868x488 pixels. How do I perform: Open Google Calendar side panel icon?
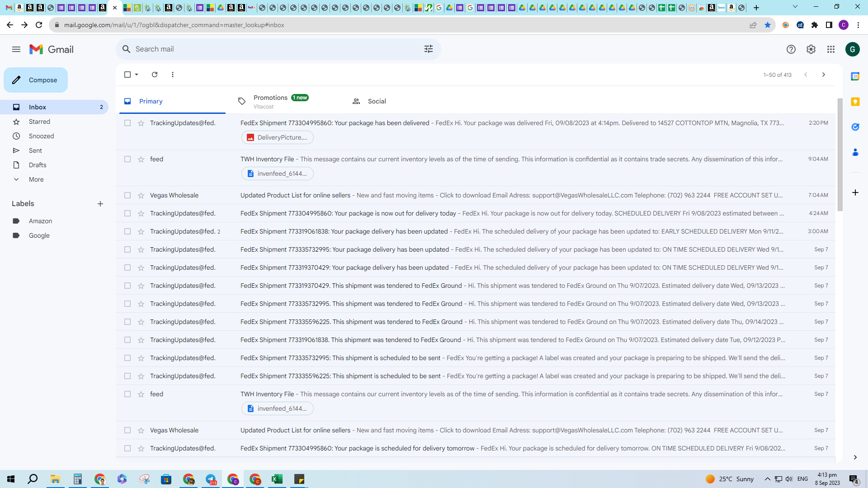tap(855, 76)
